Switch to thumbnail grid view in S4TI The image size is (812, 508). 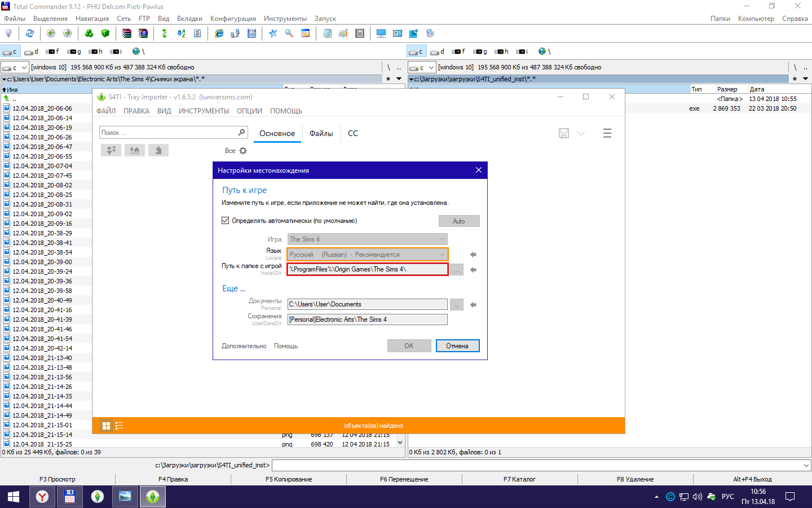click(x=106, y=426)
